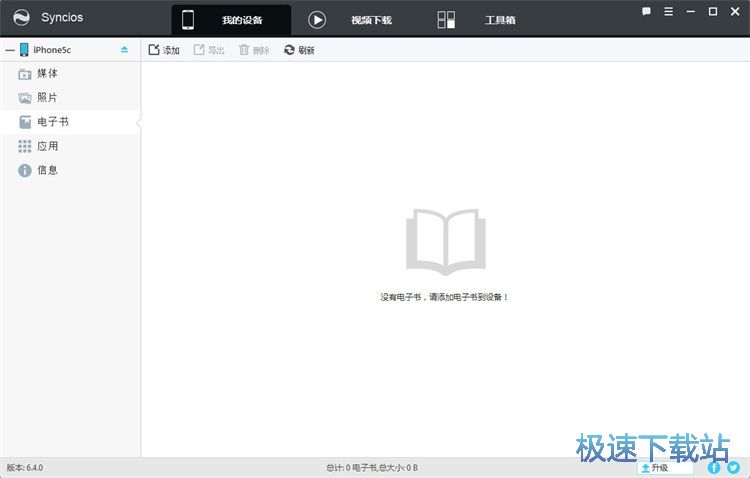The image size is (750, 478).
Task: Maximize the Syncios window
Action: point(713,11)
